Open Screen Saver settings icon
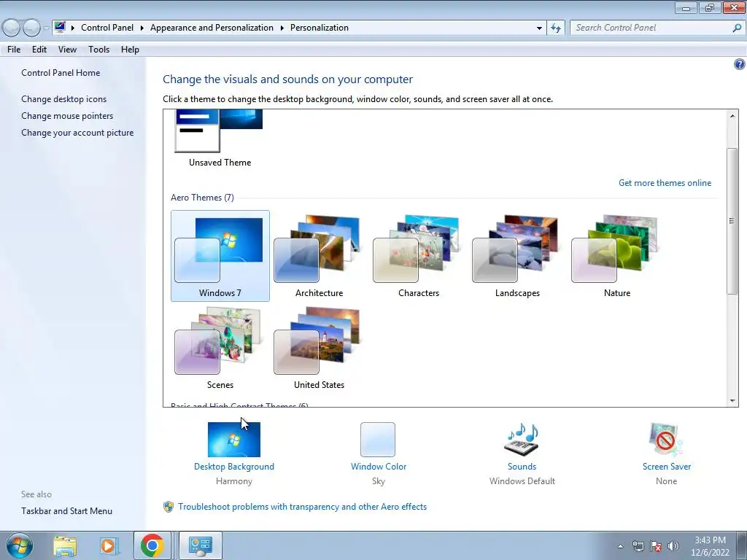Viewport: 747px width, 560px height. 666,440
